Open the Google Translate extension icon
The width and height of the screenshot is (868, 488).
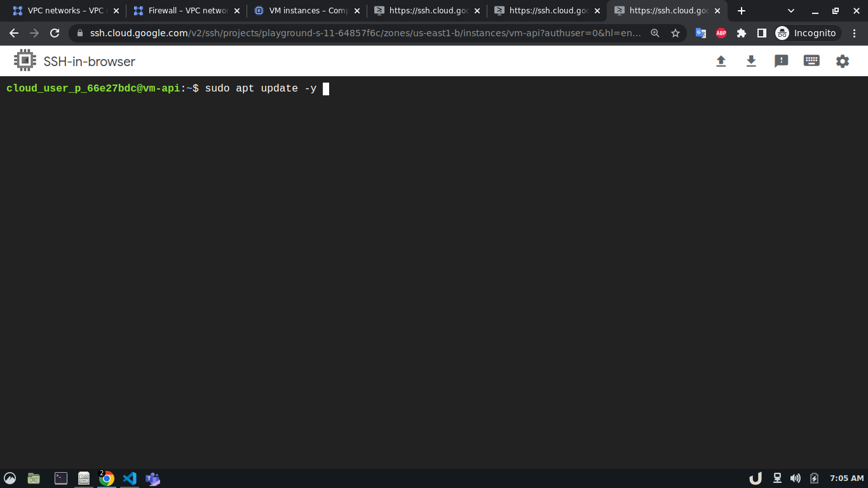pyautogui.click(x=701, y=33)
